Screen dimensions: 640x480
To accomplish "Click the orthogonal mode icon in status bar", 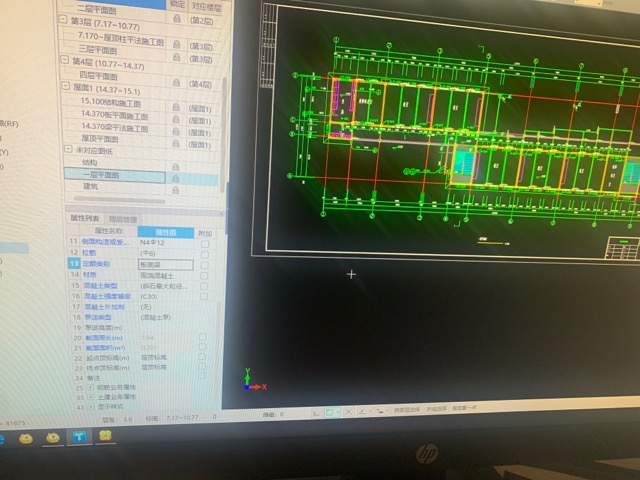I will 316,413.
